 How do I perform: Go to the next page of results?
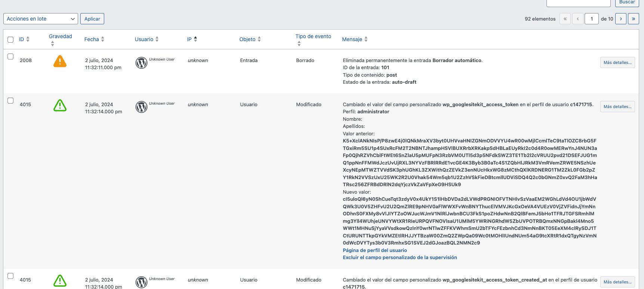pos(620,19)
